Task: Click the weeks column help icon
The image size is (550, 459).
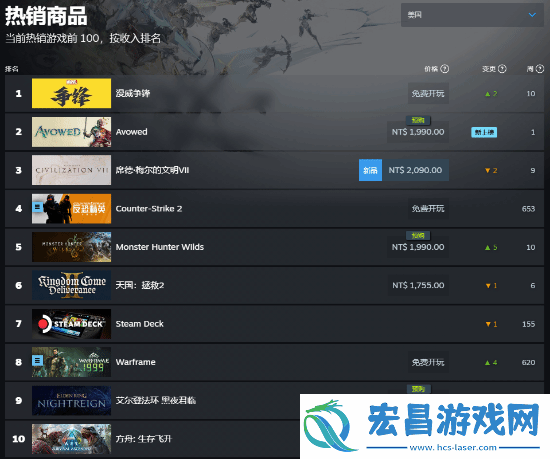Action: coord(540,69)
